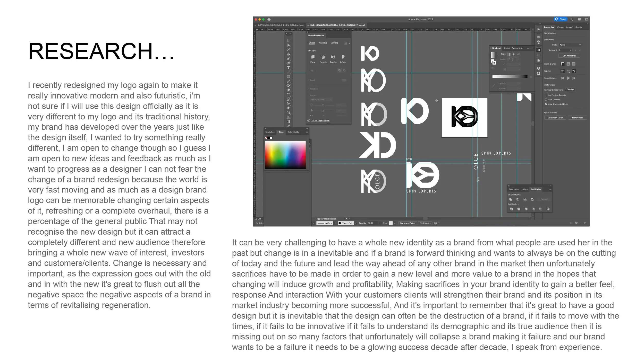Uncheck Scale Strokes & Effects
Image resolution: width=644 pixels, height=362 pixels.
tap(546, 104)
